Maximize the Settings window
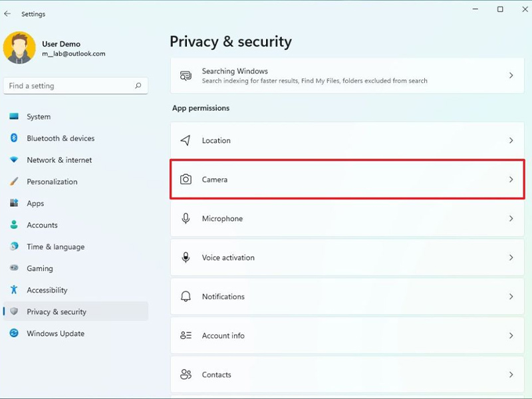Screen dimensions: 532x399 tap(500, 9)
